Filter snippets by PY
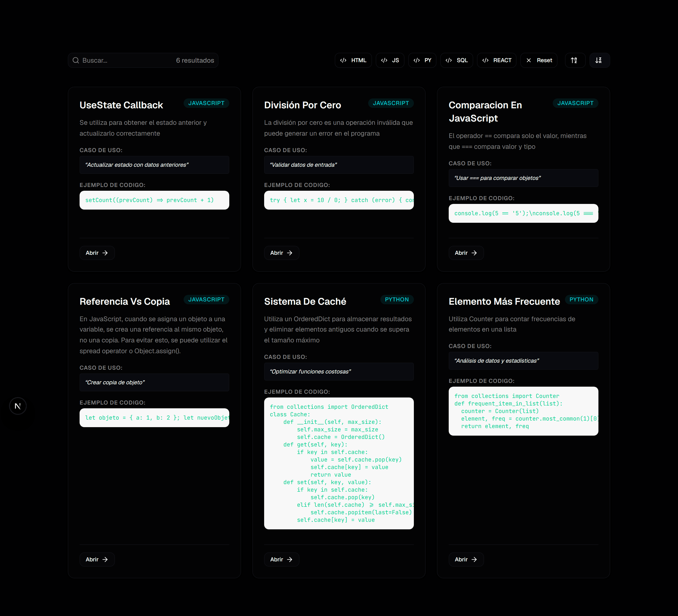The width and height of the screenshot is (678, 616). click(x=422, y=60)
